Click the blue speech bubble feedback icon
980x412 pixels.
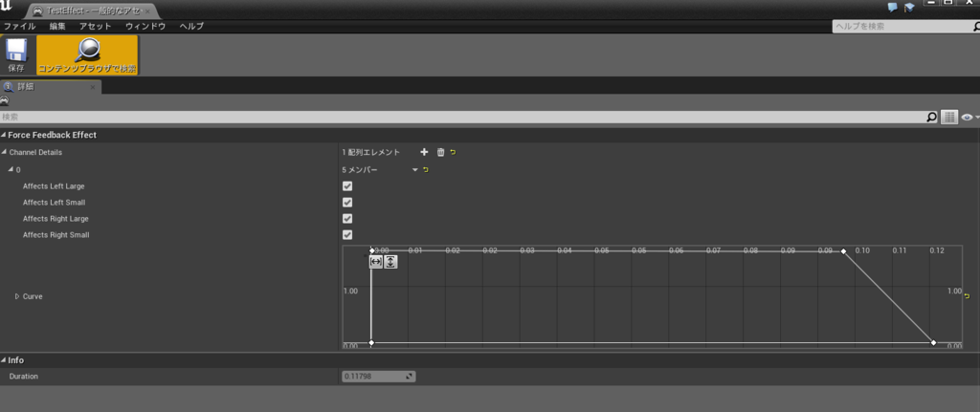coord(893,8)
